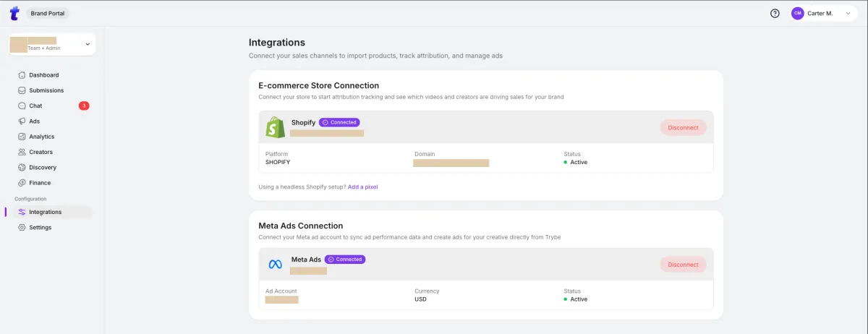
Task: Open the Carter M. user menu
Action: pyautogui.click(x=823, y=13)
